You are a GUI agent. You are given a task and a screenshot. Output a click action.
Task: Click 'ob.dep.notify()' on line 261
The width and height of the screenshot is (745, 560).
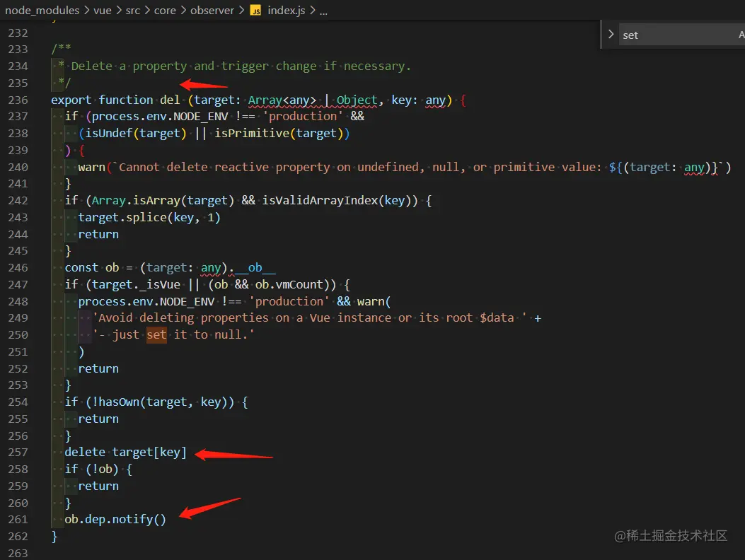click(115, 520)
